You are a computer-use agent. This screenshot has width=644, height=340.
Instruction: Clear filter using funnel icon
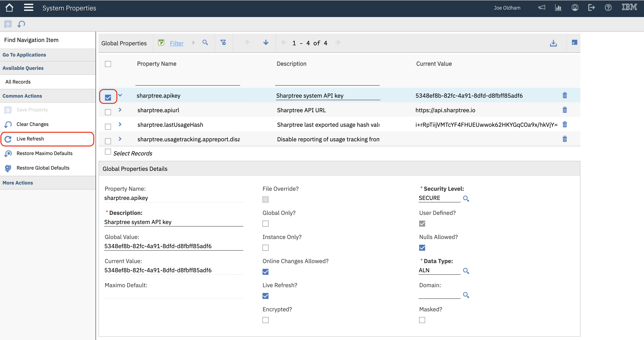pyautogui.click(x=223, y=43)
